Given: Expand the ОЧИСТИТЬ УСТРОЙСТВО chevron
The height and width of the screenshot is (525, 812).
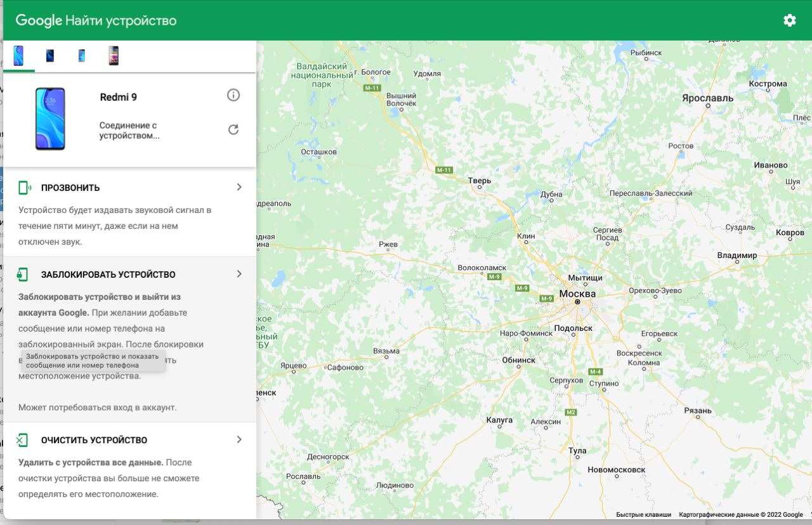Looking at the screenshot, I should click(239, 439).
